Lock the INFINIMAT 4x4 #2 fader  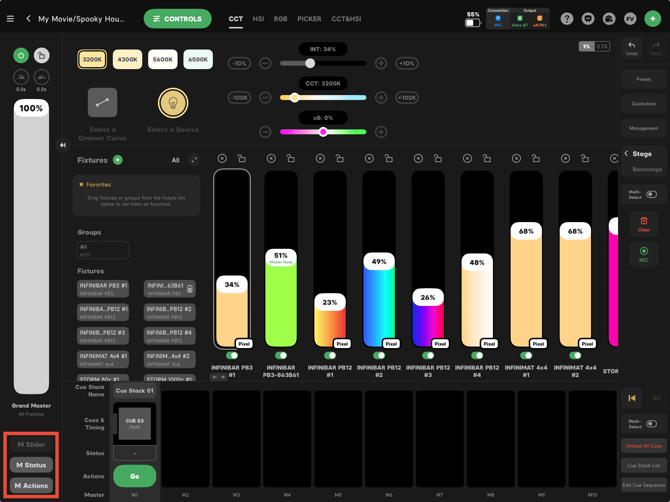[585, 159]
